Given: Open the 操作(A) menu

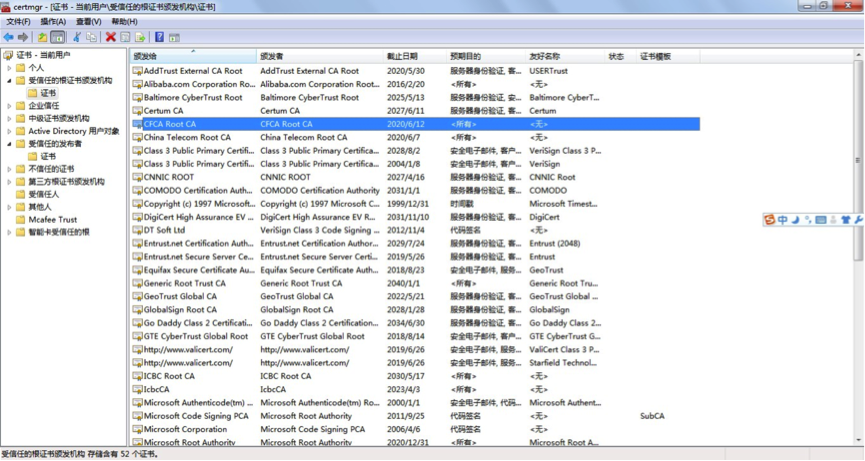Looking at the screenshot, I should click(53, 22).
